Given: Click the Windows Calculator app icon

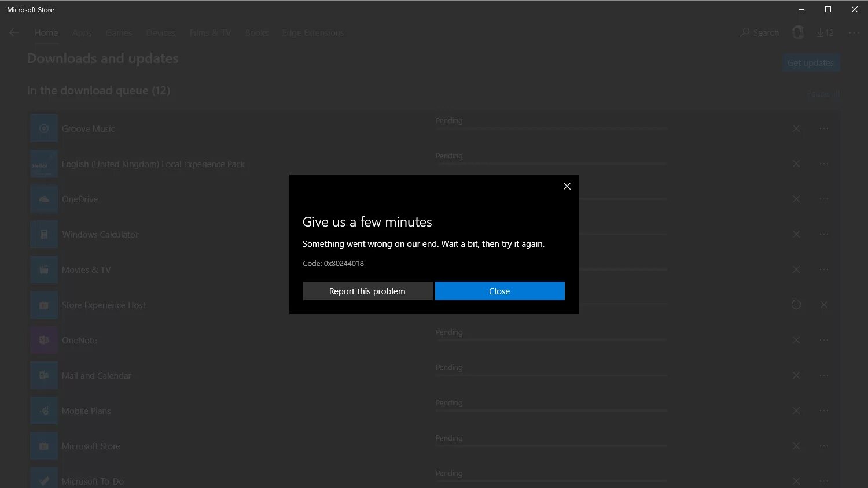Looking at the screenshot, I should coord(44,234).
